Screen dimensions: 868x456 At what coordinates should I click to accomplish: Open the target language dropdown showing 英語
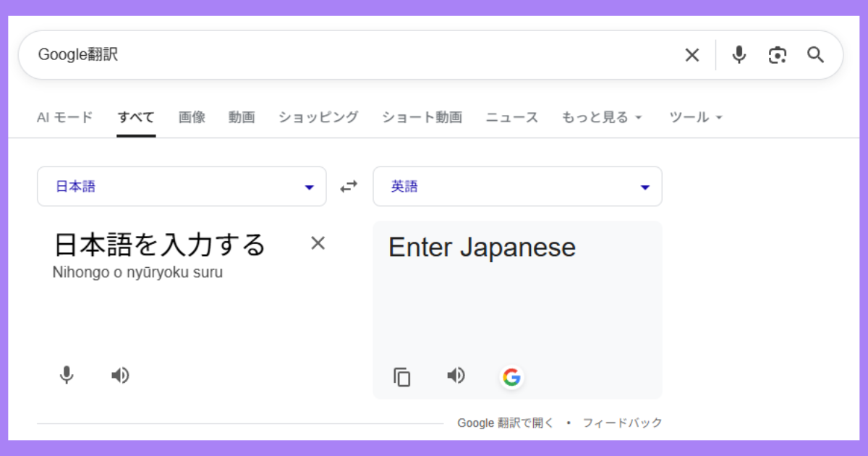pyautogui.click(x=516, y=186)
